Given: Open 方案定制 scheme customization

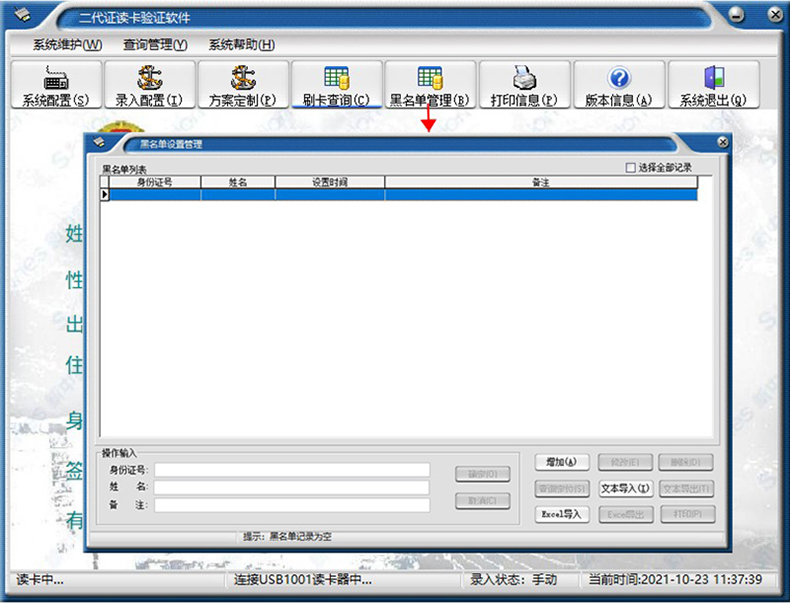Looking at the screenshot, I should (243, 85).
